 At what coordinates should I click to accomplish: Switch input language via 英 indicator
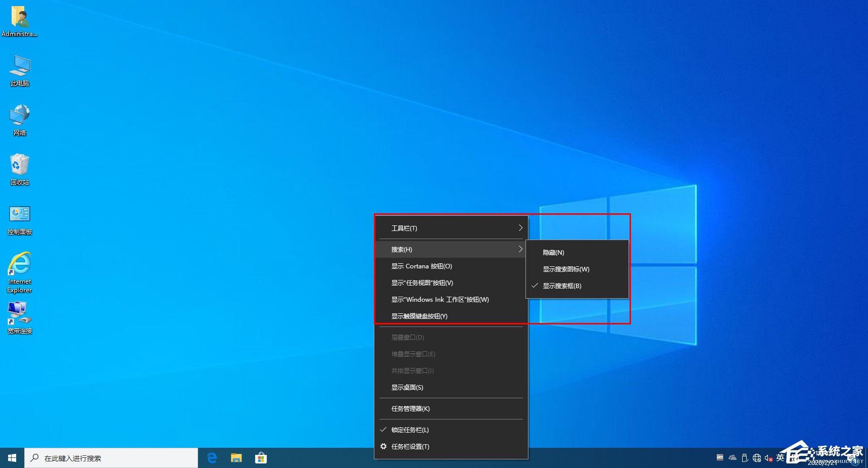[780, 457]
